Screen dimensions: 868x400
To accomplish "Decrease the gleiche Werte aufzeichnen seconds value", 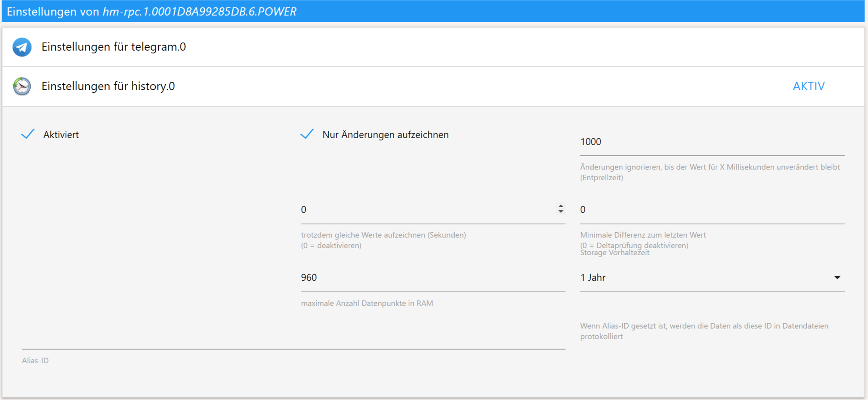I will pyautogui.click(x=561, y=212).
